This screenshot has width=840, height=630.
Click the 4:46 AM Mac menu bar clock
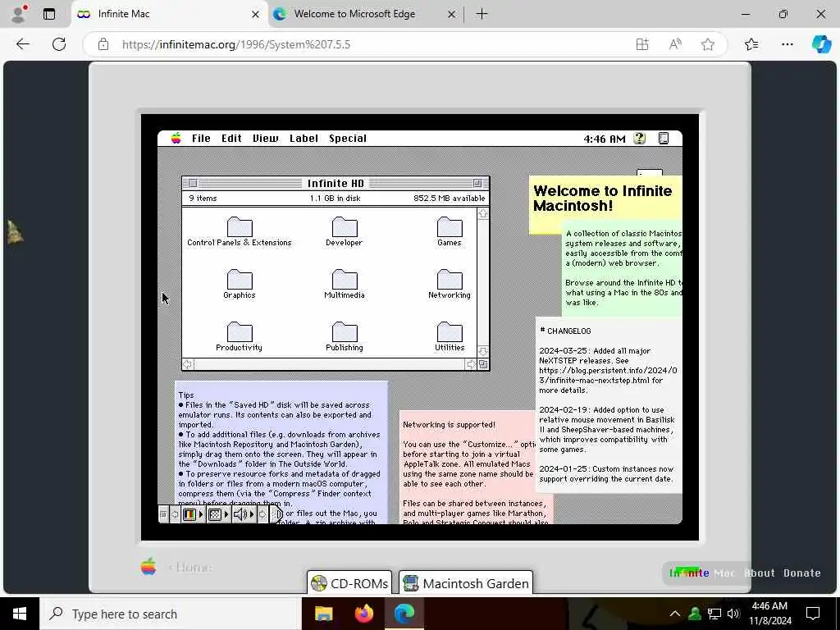point(605,139)
